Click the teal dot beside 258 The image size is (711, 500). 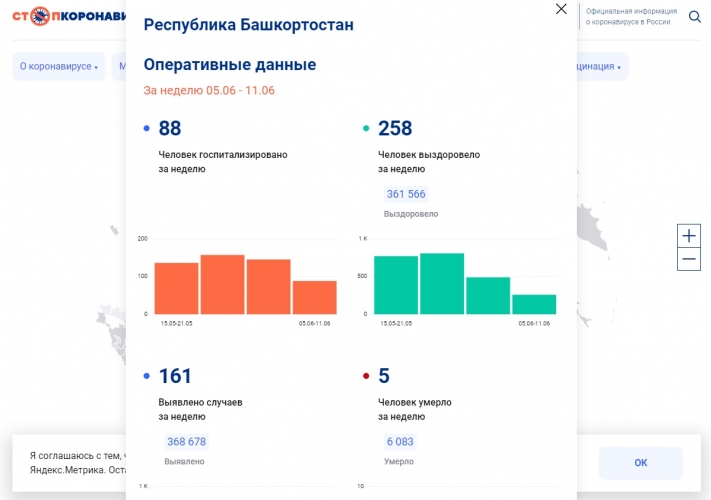click(x=366, y=128)
